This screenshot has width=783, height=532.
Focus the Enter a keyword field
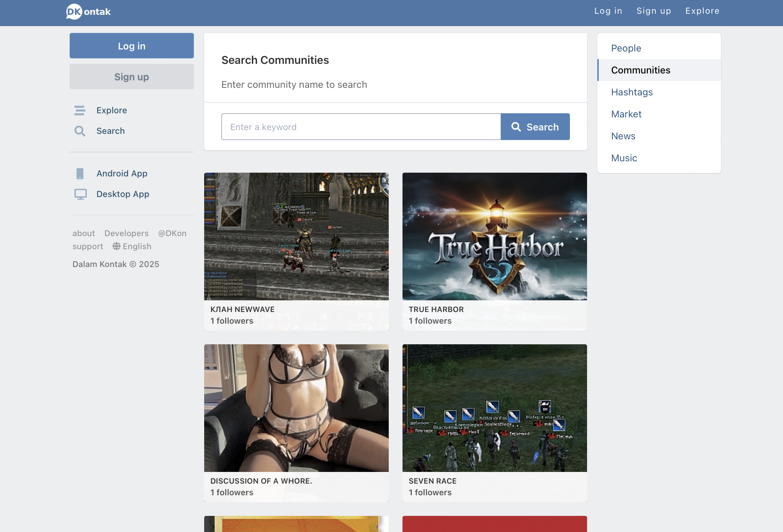tap(361, 127)
